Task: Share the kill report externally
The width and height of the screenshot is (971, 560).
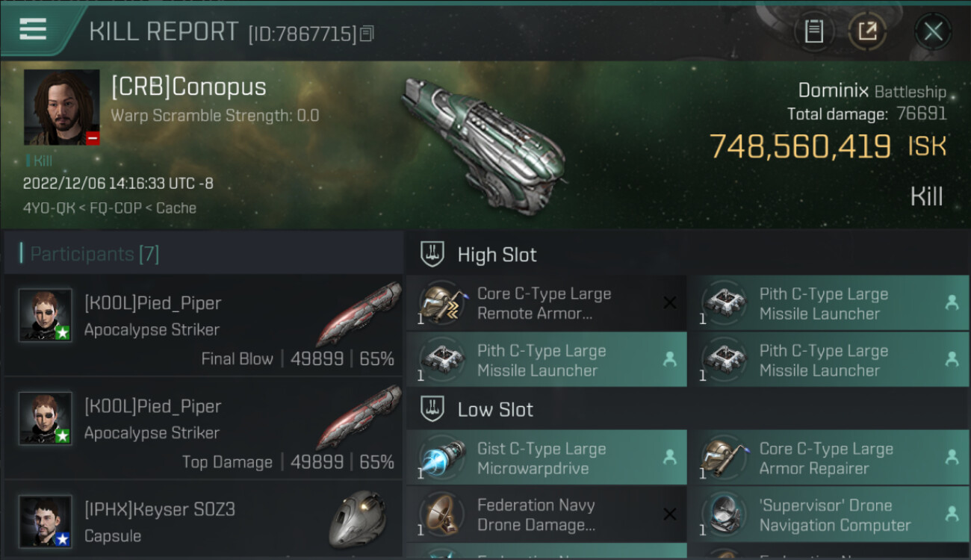Action: pos(867,31)
